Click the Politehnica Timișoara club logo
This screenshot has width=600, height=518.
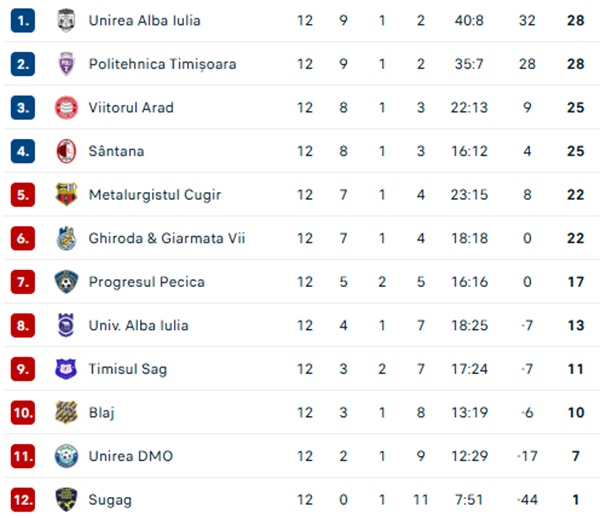[x=65, y=64]
